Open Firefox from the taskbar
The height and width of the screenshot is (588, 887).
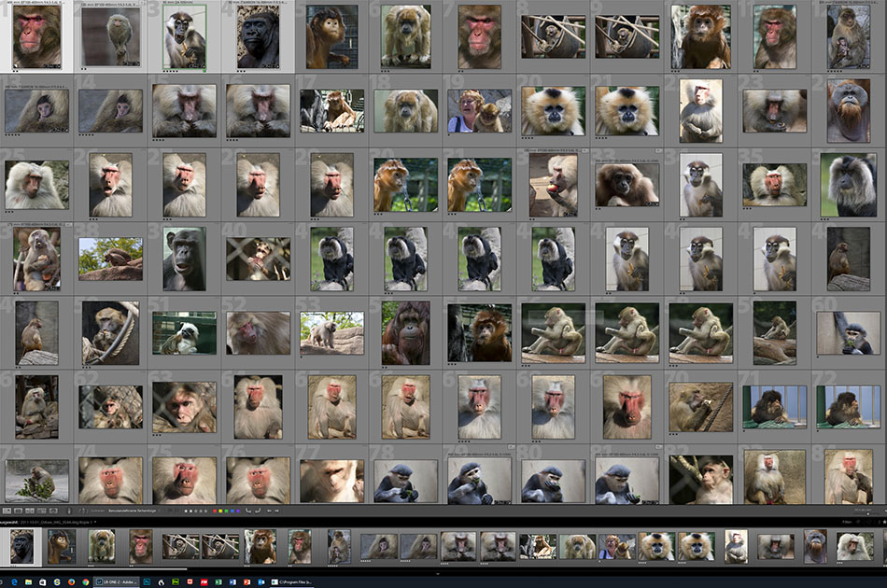click(x=71, y=581)
